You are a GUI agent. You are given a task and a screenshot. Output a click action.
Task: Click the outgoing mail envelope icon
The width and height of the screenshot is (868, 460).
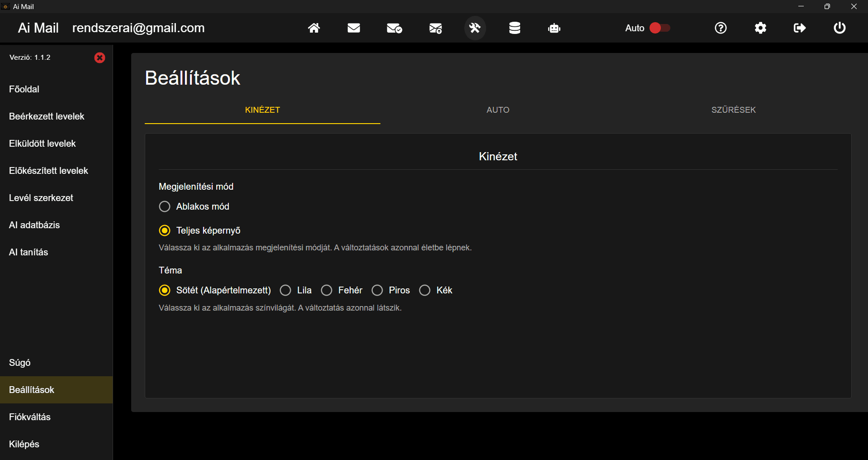pos(435,28)
